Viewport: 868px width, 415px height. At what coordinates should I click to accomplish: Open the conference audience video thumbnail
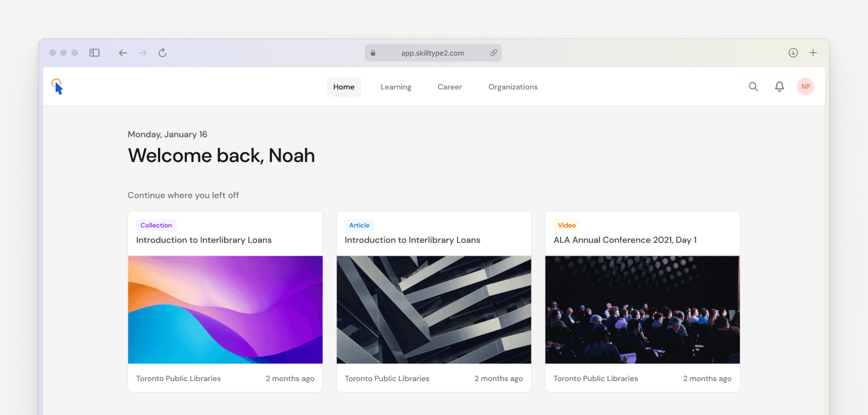[x=643, y=310]
